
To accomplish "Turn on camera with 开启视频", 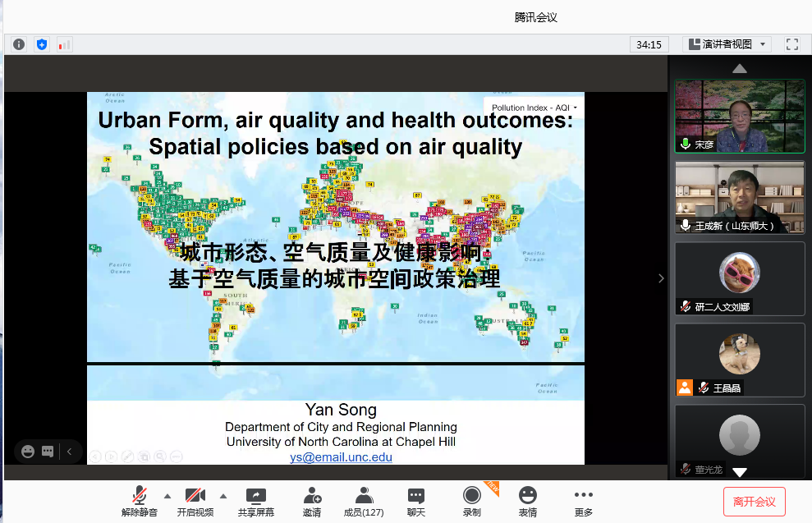I will pyautogui.click(x=195, y=502).
